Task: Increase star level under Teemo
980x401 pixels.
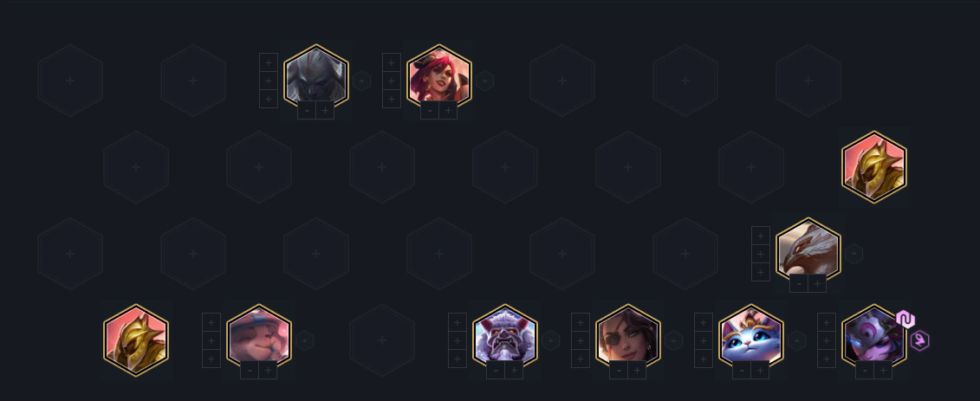Action: click(268, 371)
